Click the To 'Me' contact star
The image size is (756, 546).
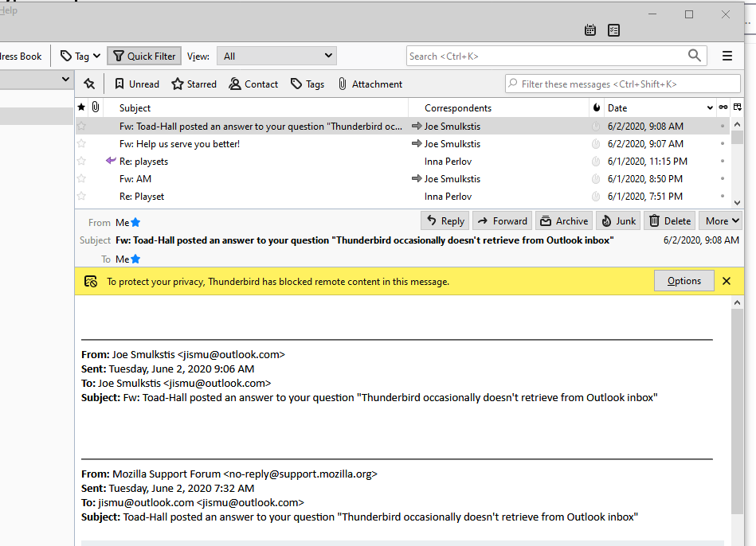(136, 259)
